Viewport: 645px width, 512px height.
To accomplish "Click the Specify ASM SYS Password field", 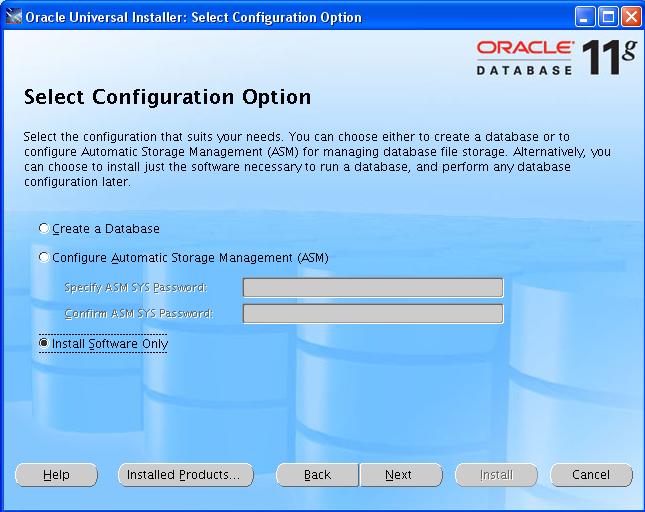I will [372, 288].
